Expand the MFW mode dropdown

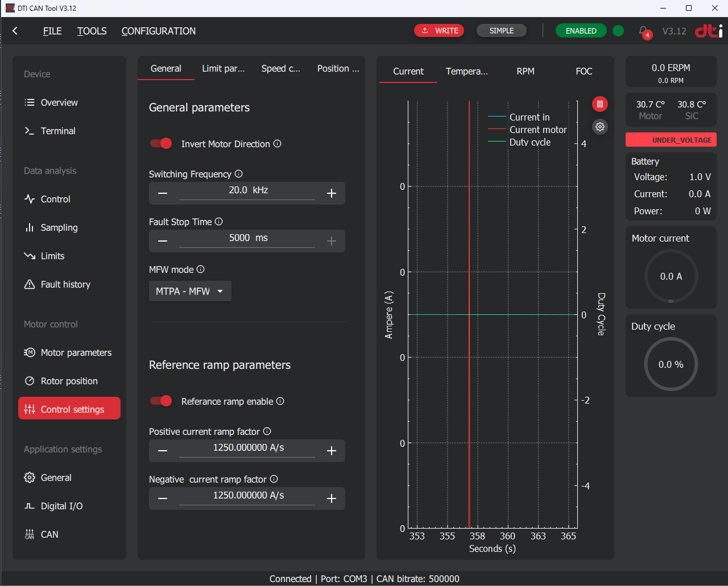190,291
